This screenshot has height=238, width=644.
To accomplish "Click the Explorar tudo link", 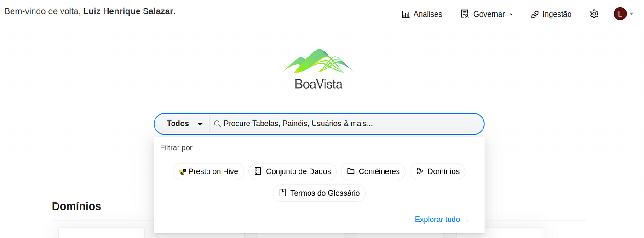I will [x=442, y=220].
